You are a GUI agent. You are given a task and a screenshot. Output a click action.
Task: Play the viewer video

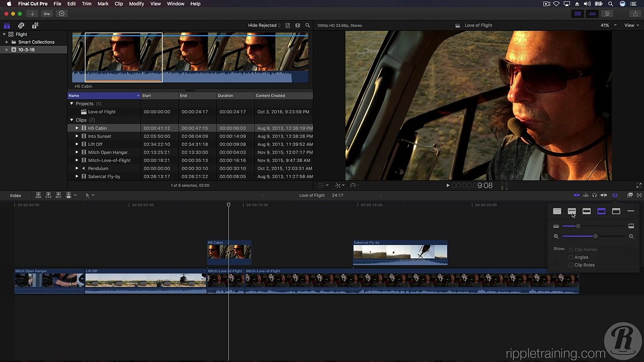point(448,186)
